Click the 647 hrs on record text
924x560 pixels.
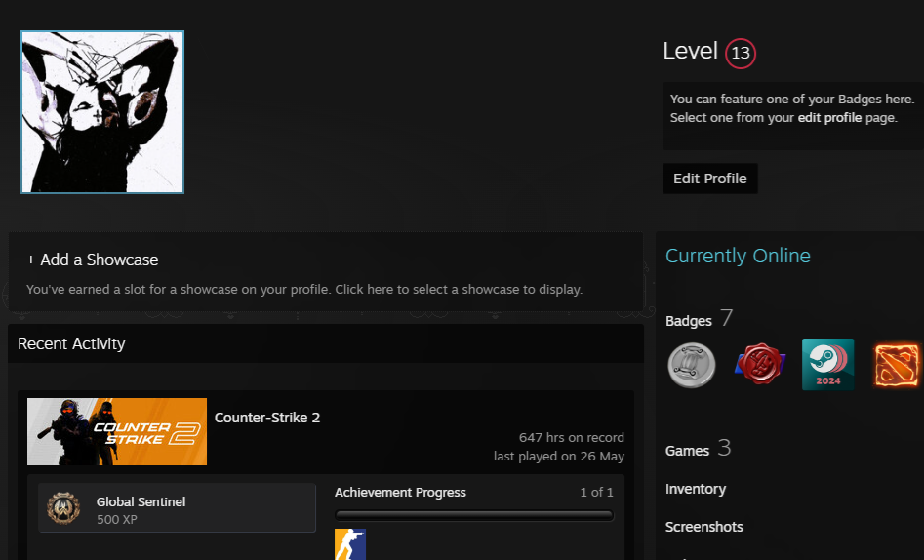571,437
